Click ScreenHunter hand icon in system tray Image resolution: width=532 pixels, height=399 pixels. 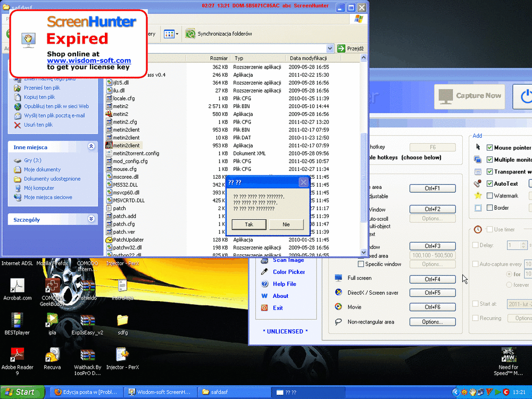472,392
